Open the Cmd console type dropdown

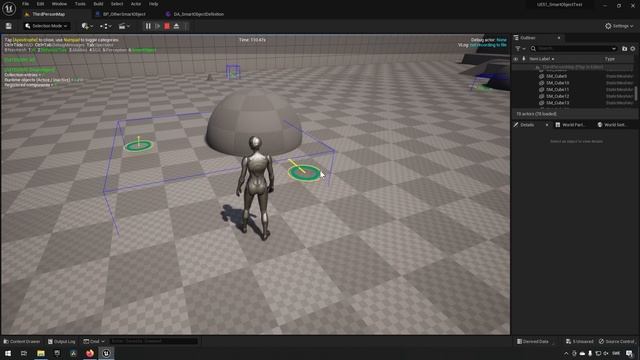coord(94,342)
